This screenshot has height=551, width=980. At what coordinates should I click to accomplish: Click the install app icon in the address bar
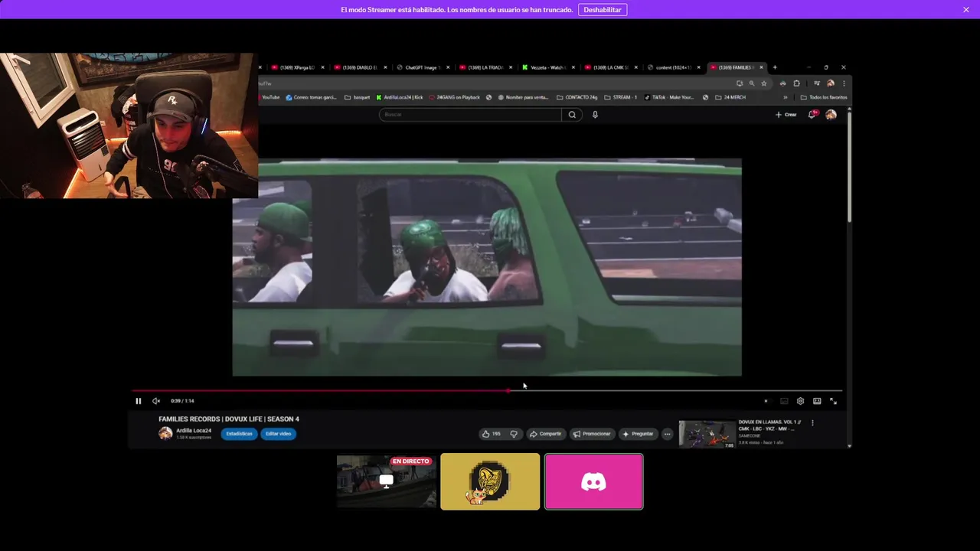coord(739,83)
